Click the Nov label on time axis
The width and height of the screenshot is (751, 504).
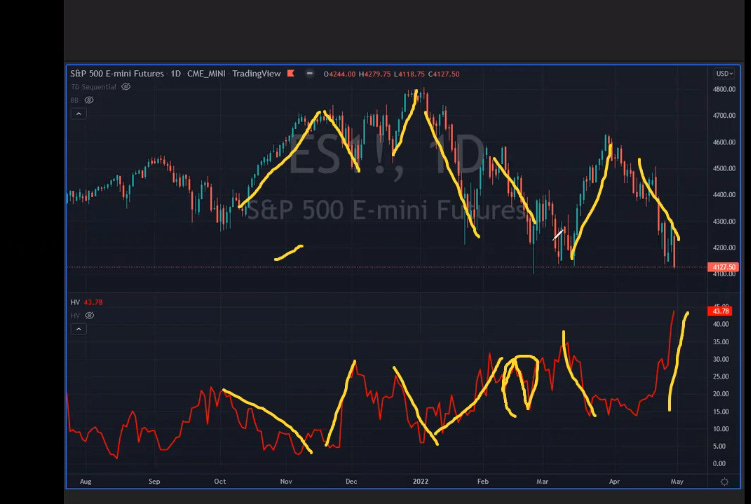(x=286, y=481)
